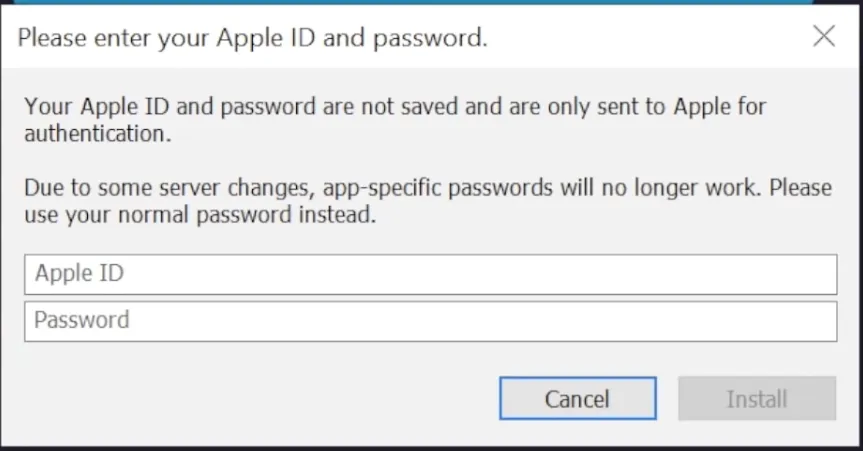Close the dialog with the X icon
Screen dimensions: 863x451
[x=824, y=37]
